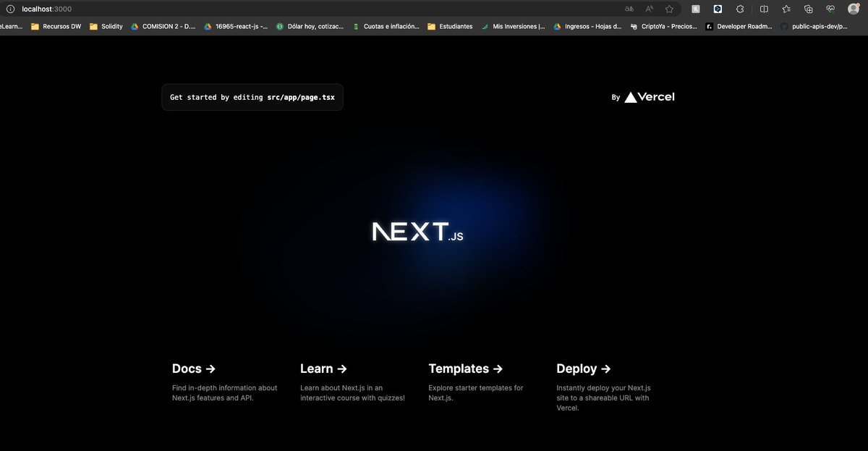Click the localhost:3000 address bar
This screenshot has width=868, height=451.
[289, 9]
